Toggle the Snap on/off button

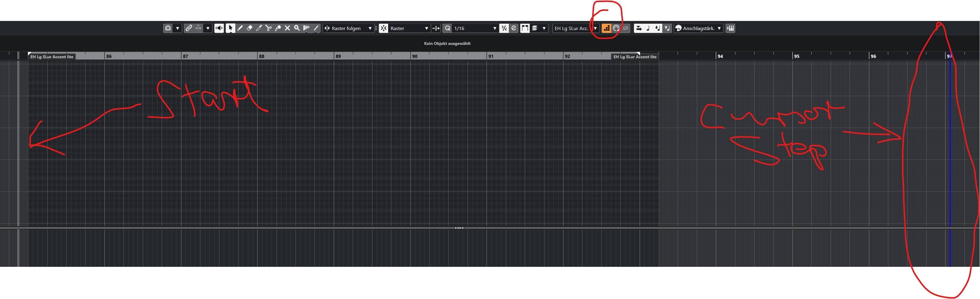tap(384, 28)
